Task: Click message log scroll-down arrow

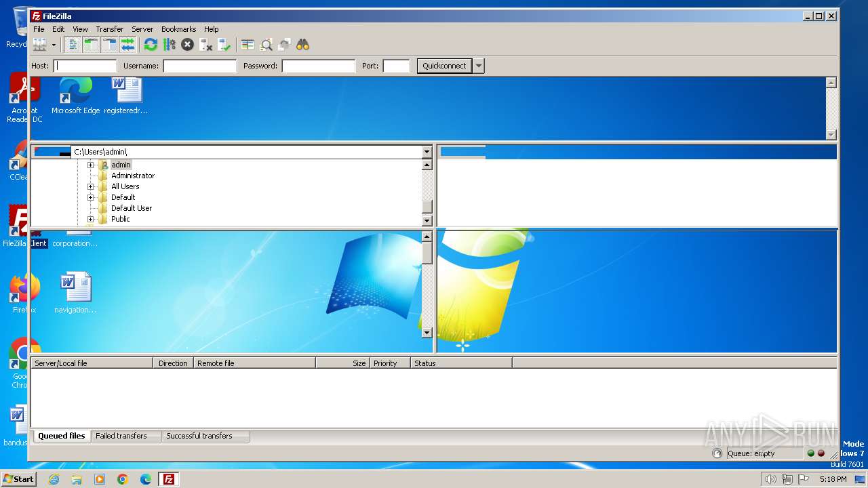Action: coord(831,134)
